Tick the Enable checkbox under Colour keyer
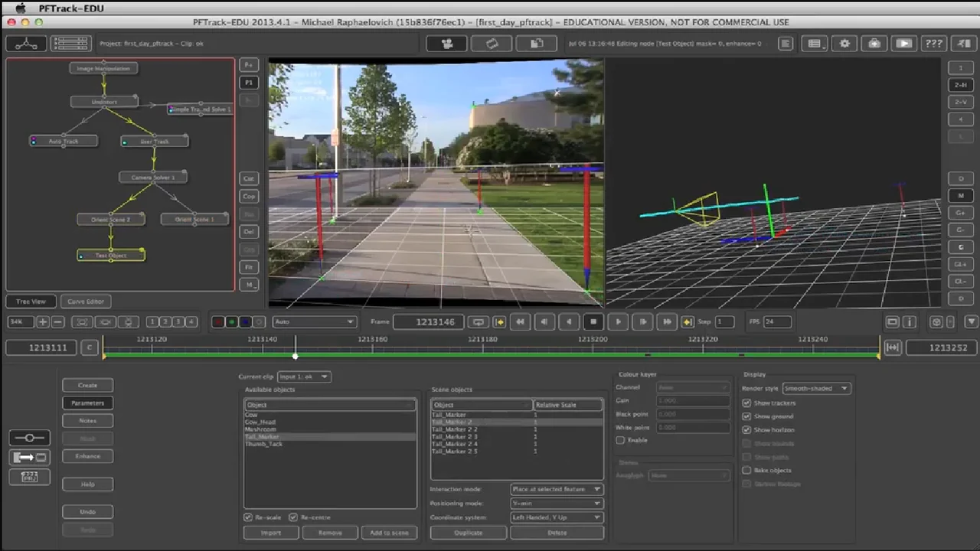This screenshot has height=551, width=980. [620, 440]
